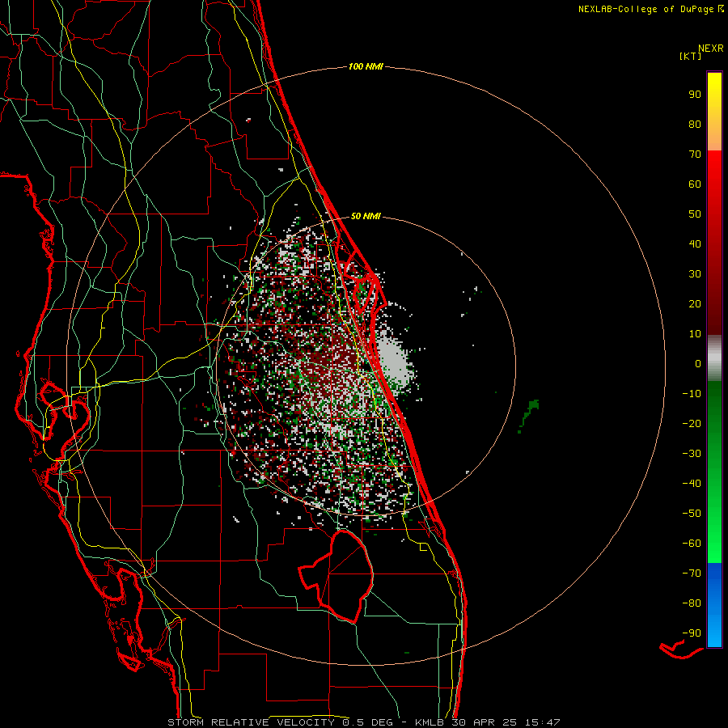Click the -50 value on the velocity scale

coord(692,514)
